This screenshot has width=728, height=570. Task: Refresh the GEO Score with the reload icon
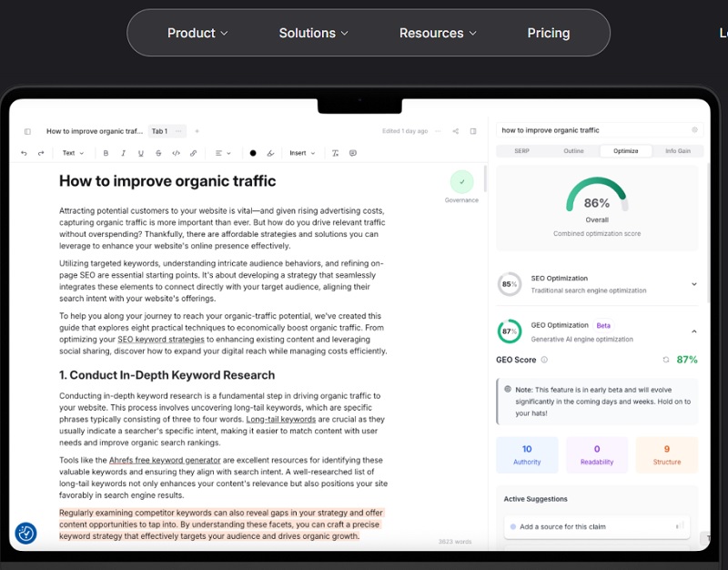[666, 360]
